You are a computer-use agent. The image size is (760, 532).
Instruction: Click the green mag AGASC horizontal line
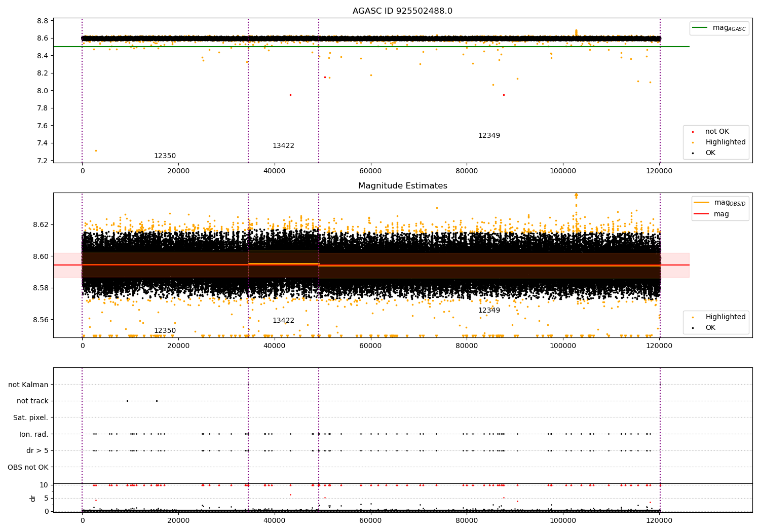point(371,47)
